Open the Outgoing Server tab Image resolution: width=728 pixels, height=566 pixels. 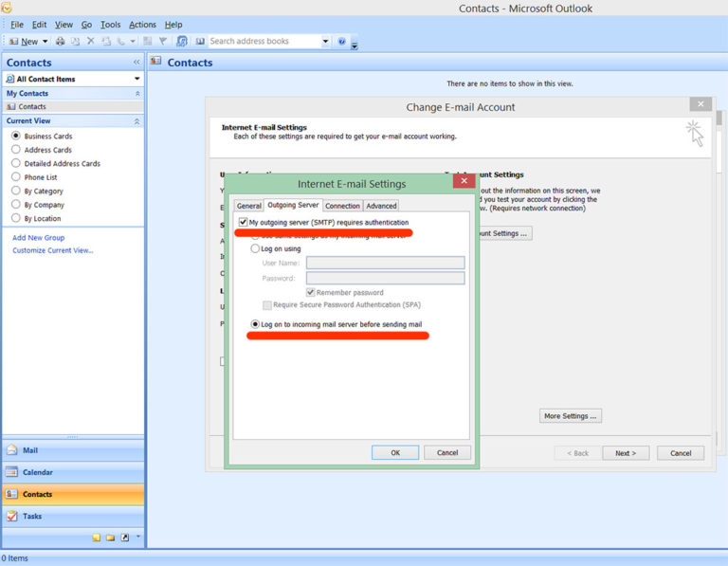(293, 205)
